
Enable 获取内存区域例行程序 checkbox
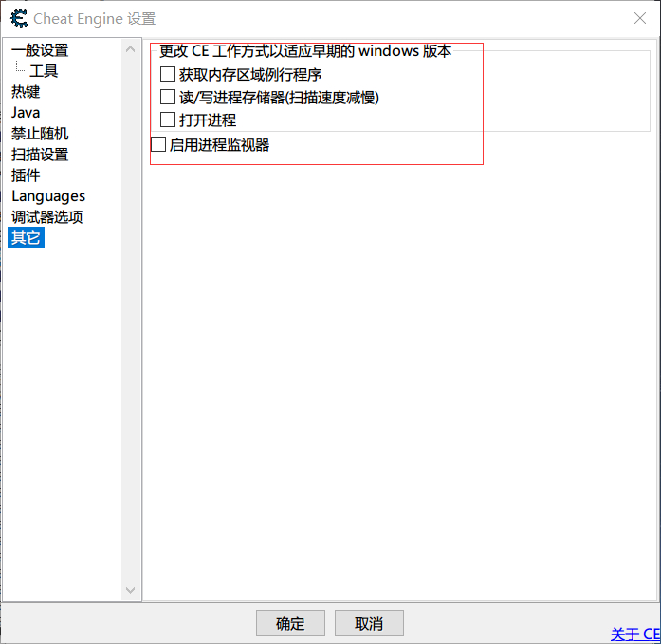pos(168,74)
